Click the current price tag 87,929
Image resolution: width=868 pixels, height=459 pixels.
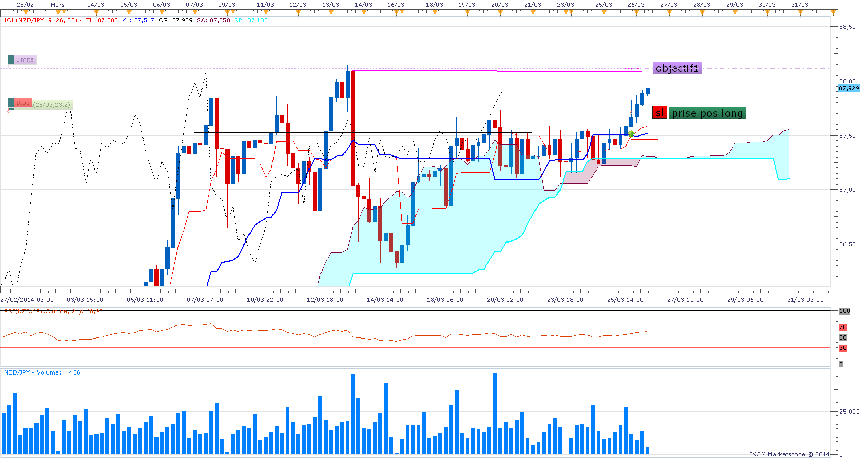(x=849, y=88)
